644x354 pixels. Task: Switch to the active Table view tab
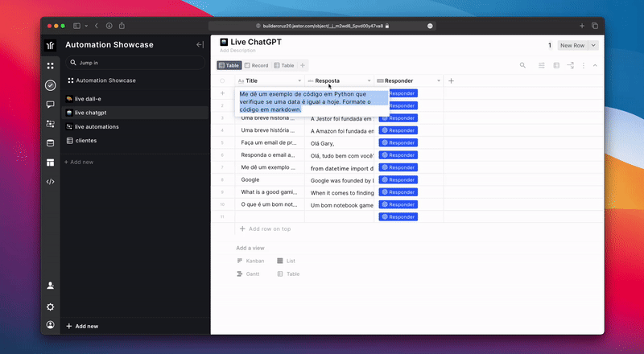tap(229, 65)
